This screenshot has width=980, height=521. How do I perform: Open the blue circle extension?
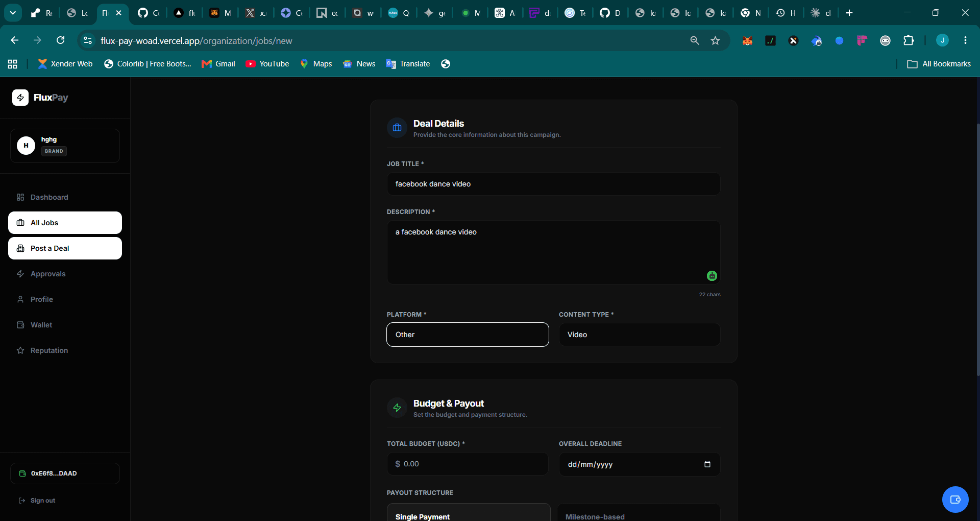pos(839,40)
